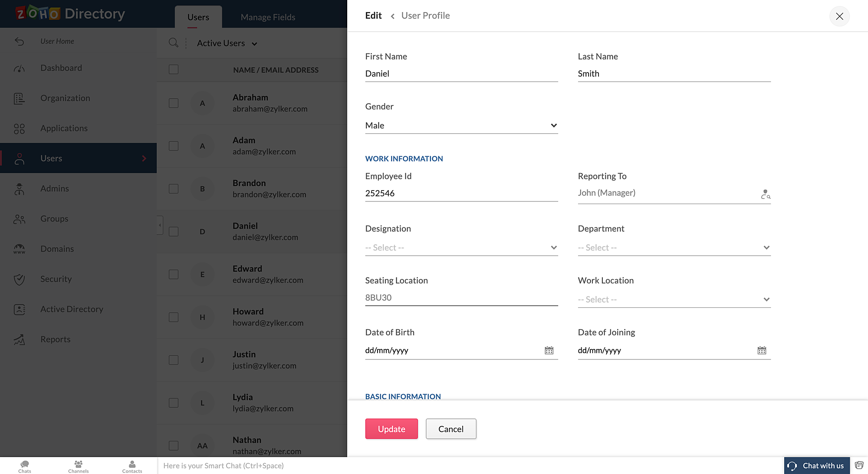Open the Date of Joining calendar icon

(762, 350)
